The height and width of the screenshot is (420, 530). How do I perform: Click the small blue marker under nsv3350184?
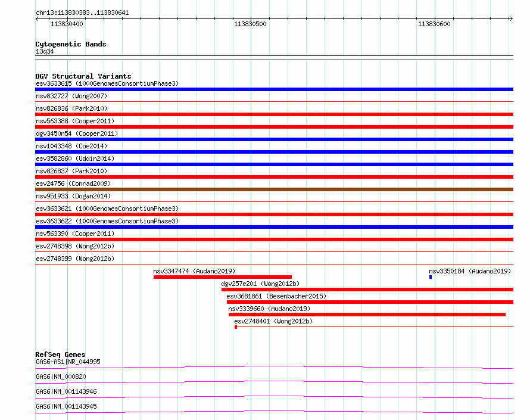pos(431,277)
